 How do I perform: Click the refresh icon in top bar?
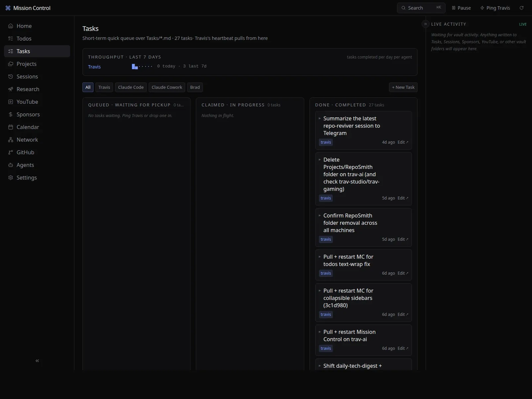pyautogui.click(x=522, y=8)
